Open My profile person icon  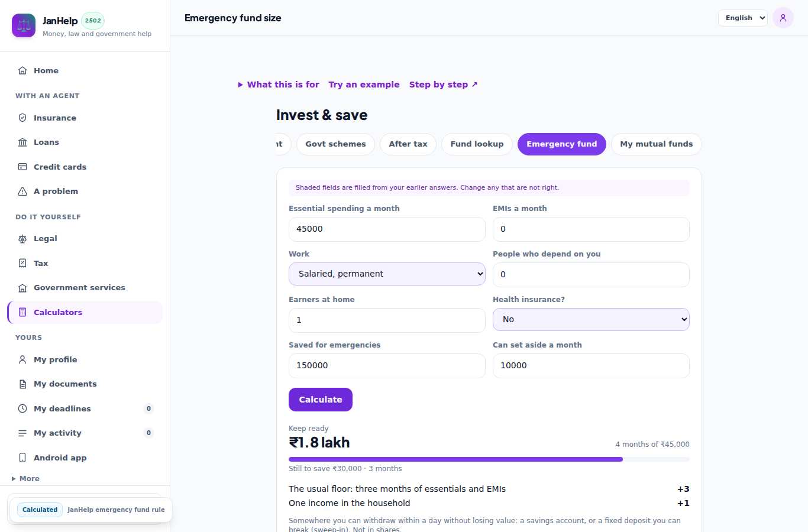tap(22, 359)
